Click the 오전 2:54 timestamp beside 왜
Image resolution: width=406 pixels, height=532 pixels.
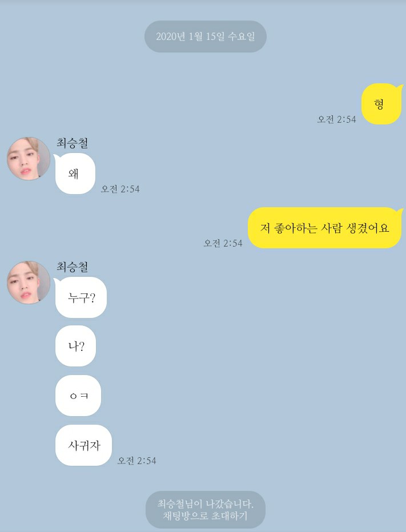tap(120, 189)
